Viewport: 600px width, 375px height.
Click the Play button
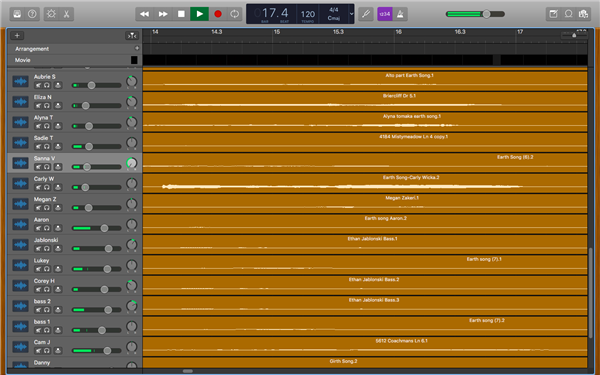point(199,14)
